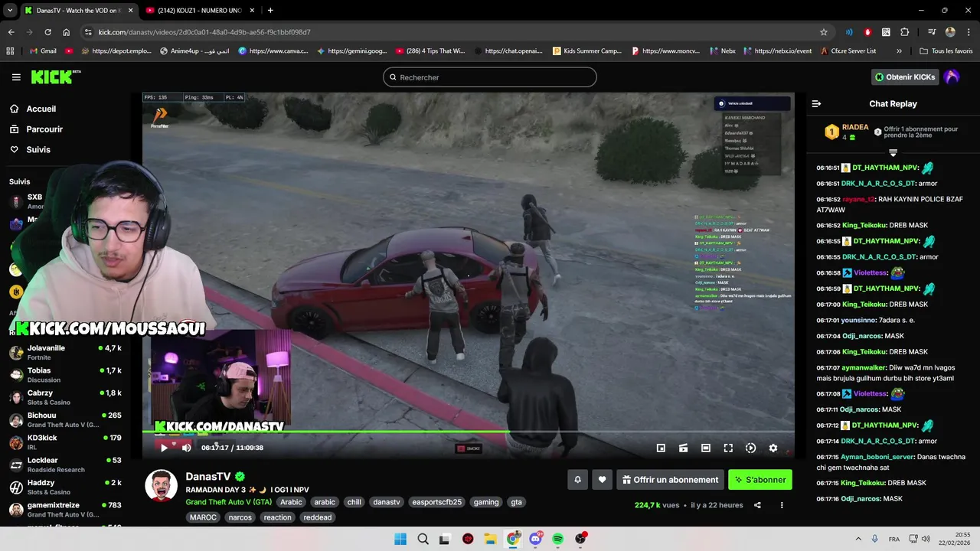Show hidden system tray icons
The width and height of the screenshot is (980, 551).
[x=857, y=539]
